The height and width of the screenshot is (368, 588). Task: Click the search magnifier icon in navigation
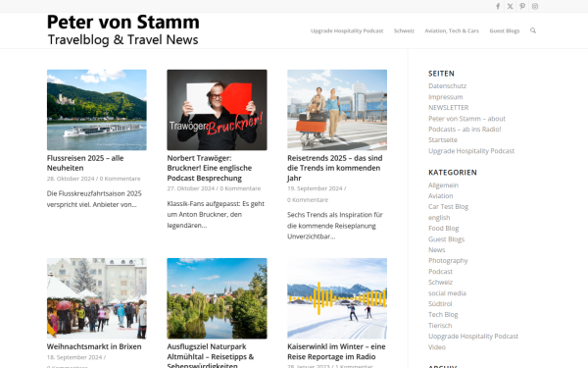tap(533, 30)
